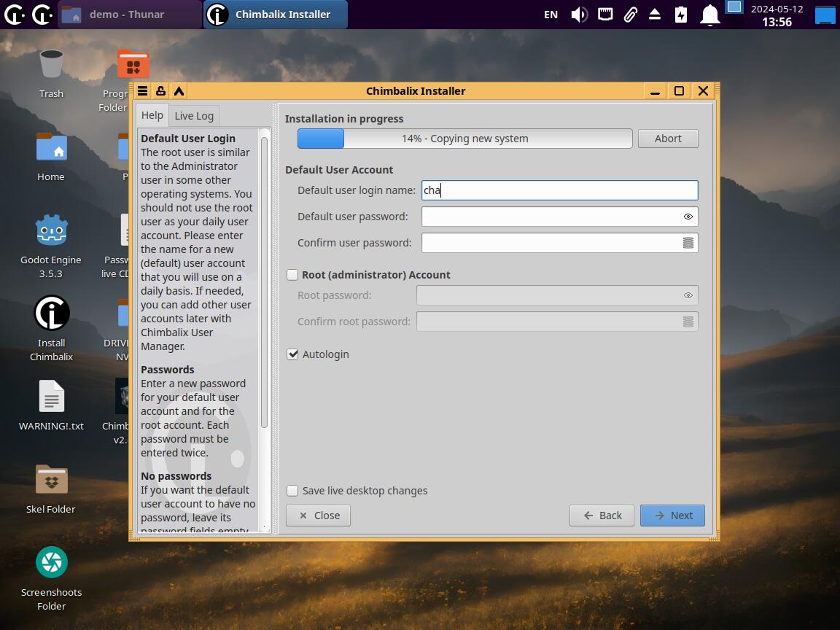
Task: Enable the Root (administrator) Account checkbox
Action: pyautogui.click(x=292, y=275)
